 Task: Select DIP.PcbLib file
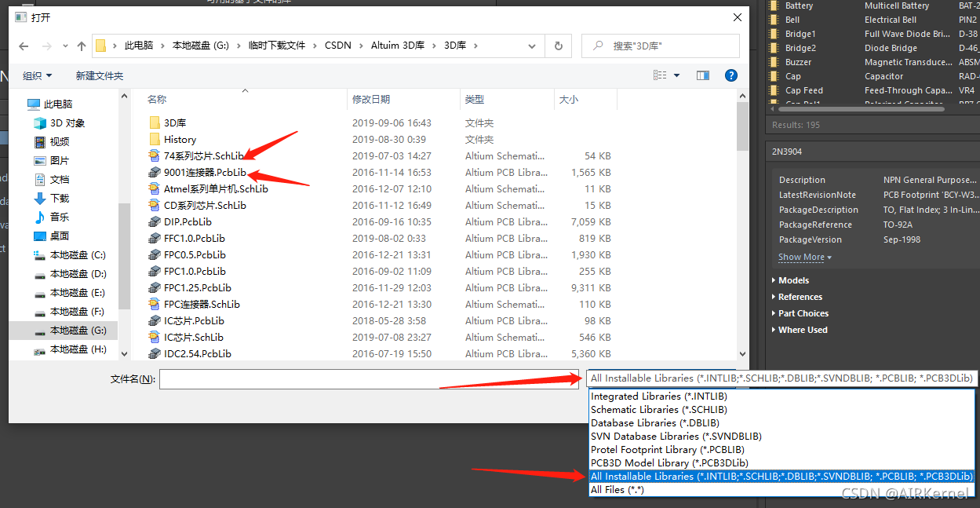pos(188,222)
